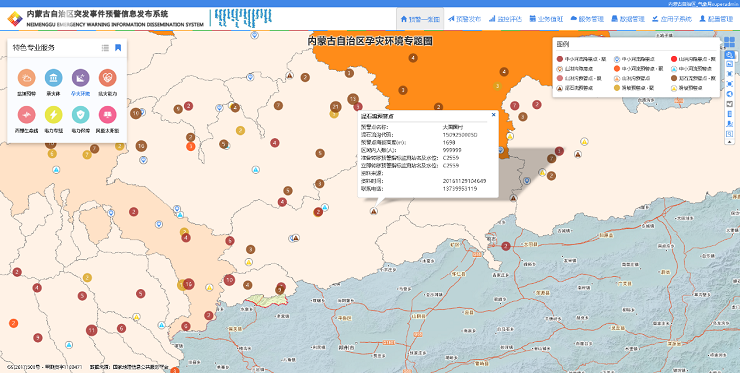Click the heart-shaped 抗灾能力 icon
This screenshot has height=373, width=740.
click(x=108, y=78)
